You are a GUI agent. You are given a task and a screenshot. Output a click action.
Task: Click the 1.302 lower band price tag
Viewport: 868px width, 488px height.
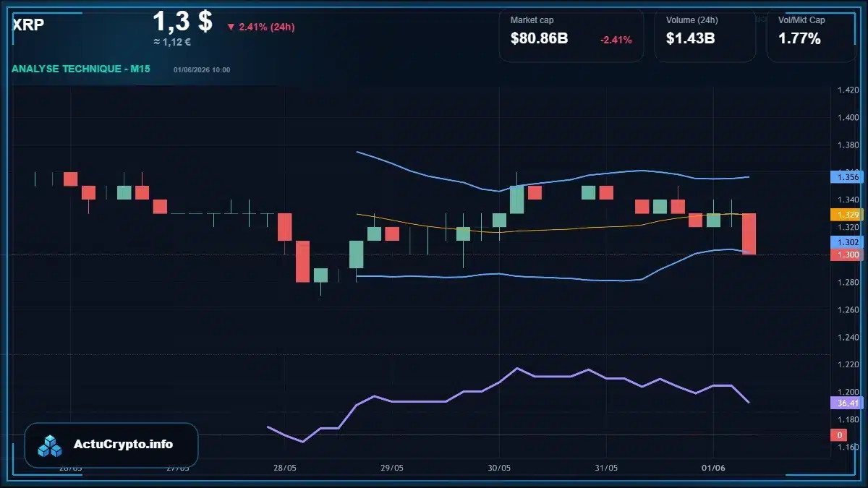point(848,242)
